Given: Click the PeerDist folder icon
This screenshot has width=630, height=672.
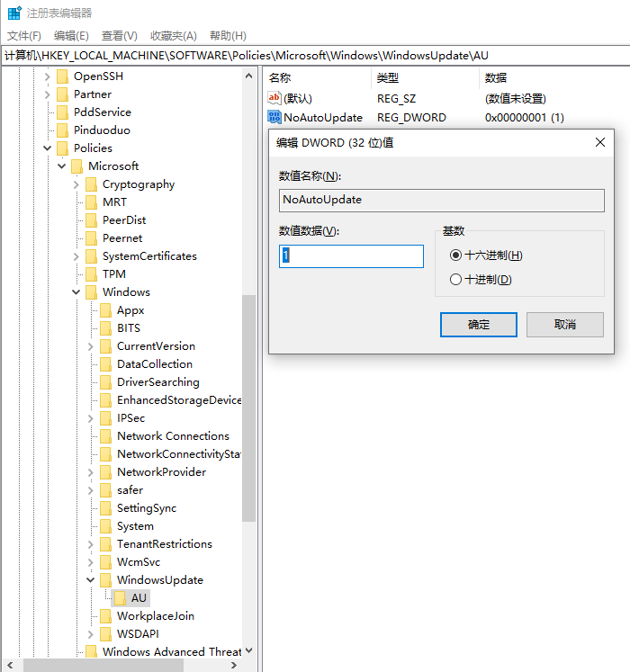Looking at the screenshot, I should tap(91, 220).
